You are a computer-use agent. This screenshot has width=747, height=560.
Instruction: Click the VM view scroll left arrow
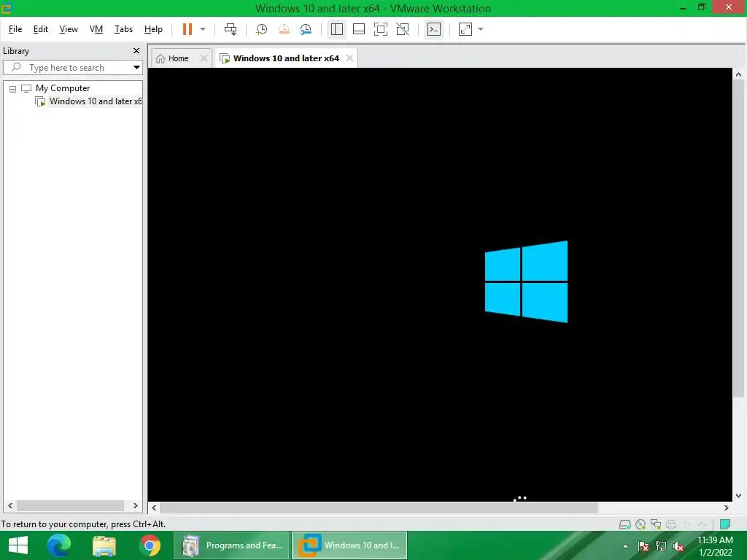tap(155, 507)
